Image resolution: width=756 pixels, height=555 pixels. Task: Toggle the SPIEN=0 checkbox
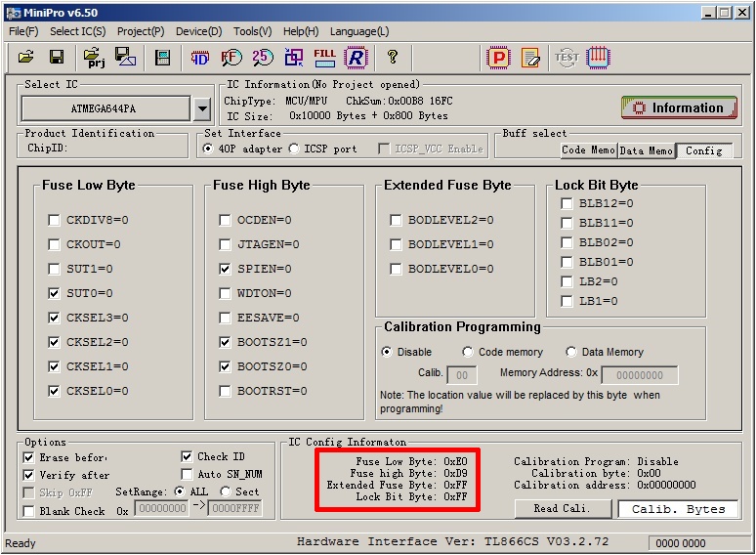(x=225, y=269)
